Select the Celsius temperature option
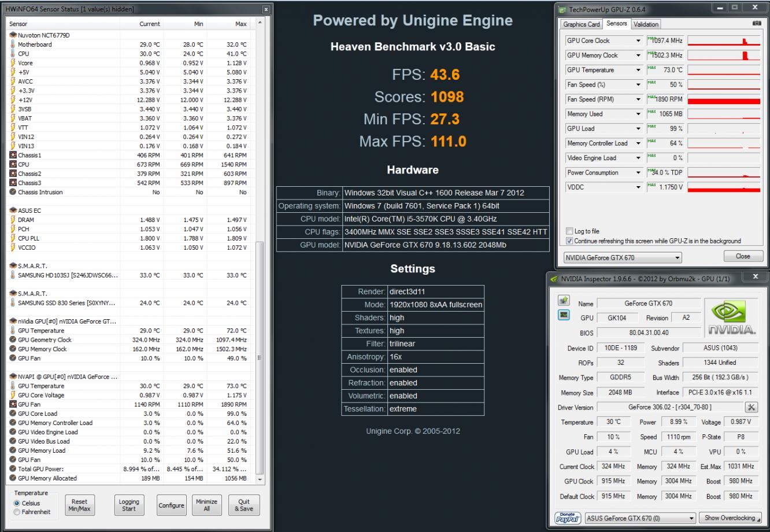Screen dimensions: 770x532 17,503
